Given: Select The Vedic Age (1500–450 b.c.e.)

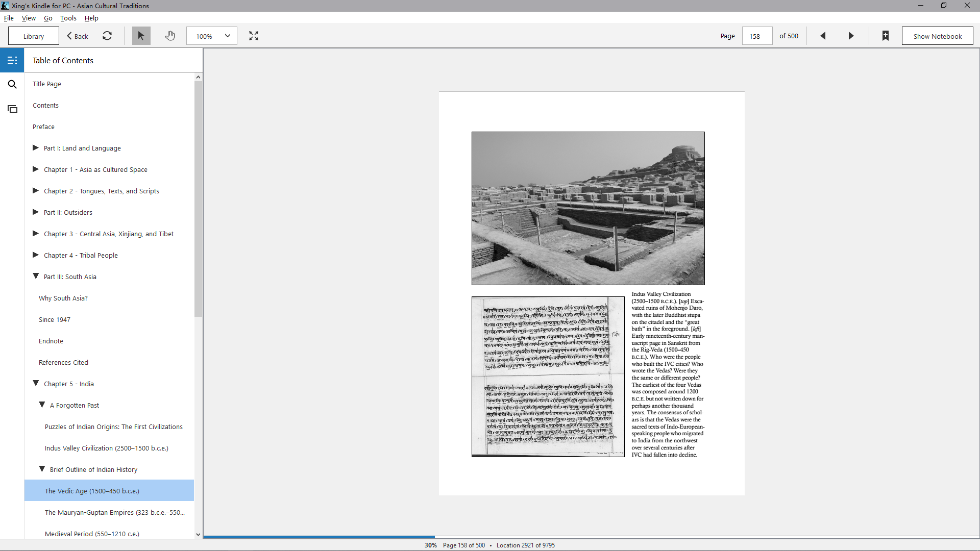Looking at the screenshot, I should (x=109, y=490).
